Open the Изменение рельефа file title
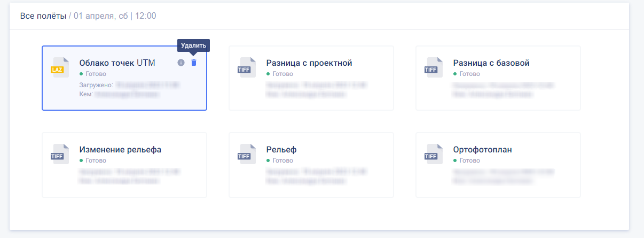Image resolution: width=644 pixels, height=238 pixels. (x=120, y=150)
